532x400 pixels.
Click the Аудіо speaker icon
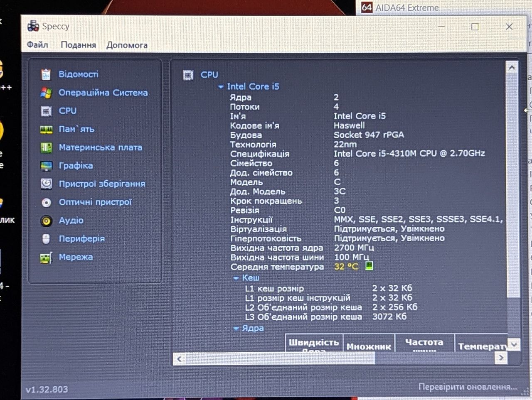pos(46,221)
